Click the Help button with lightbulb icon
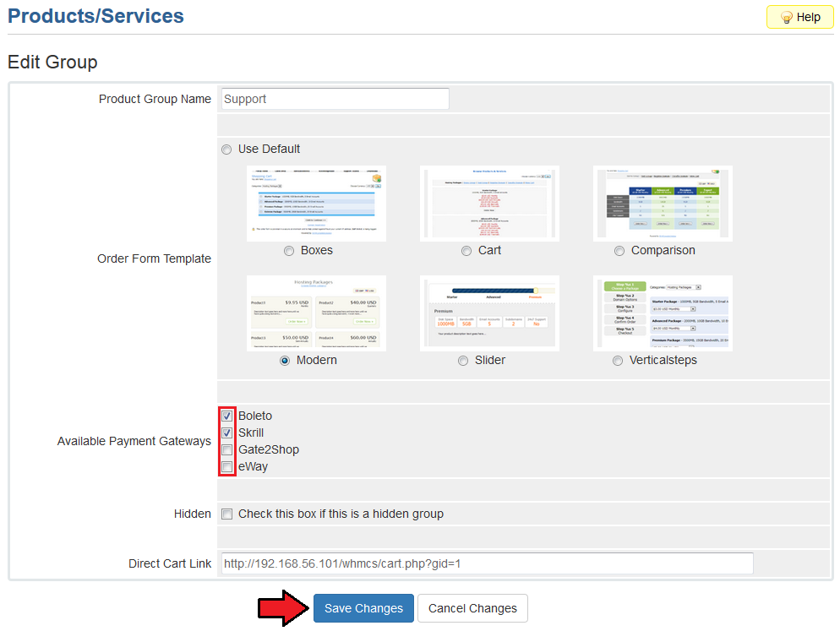This screenshot has width=840, height=642. tap(799, 17)
